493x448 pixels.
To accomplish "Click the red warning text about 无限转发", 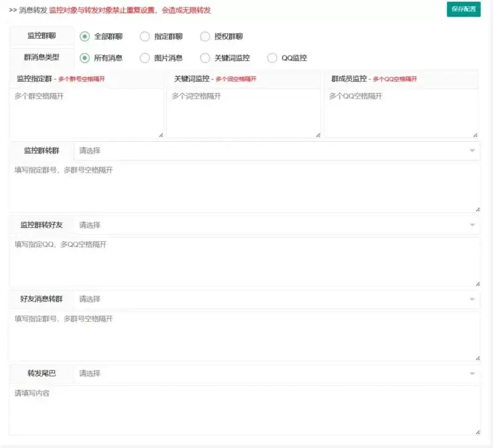I will (x=130, y=10).
